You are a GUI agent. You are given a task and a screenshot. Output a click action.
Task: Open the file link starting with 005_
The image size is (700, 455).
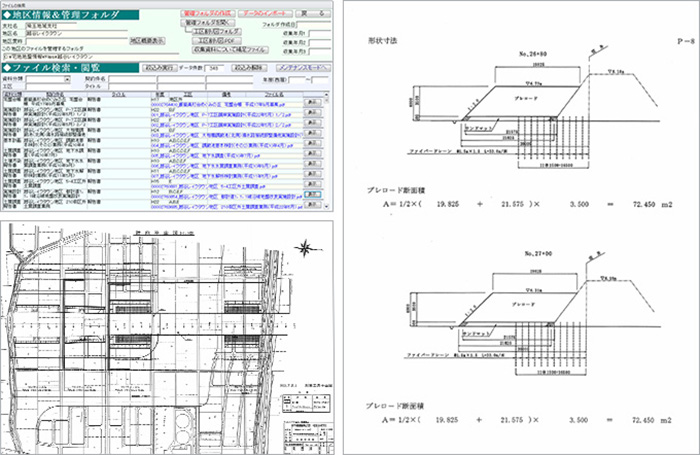coord(206,156)
